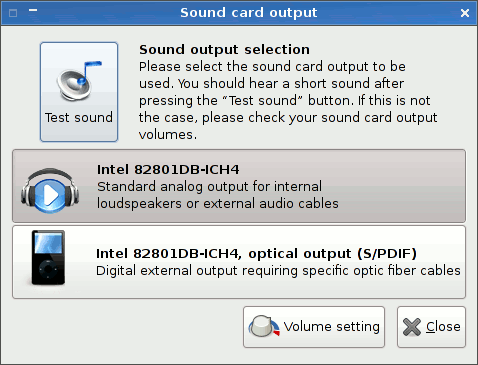Choose the standard analog output description text
Screen dimensions: 478x365
pos(218,195)
